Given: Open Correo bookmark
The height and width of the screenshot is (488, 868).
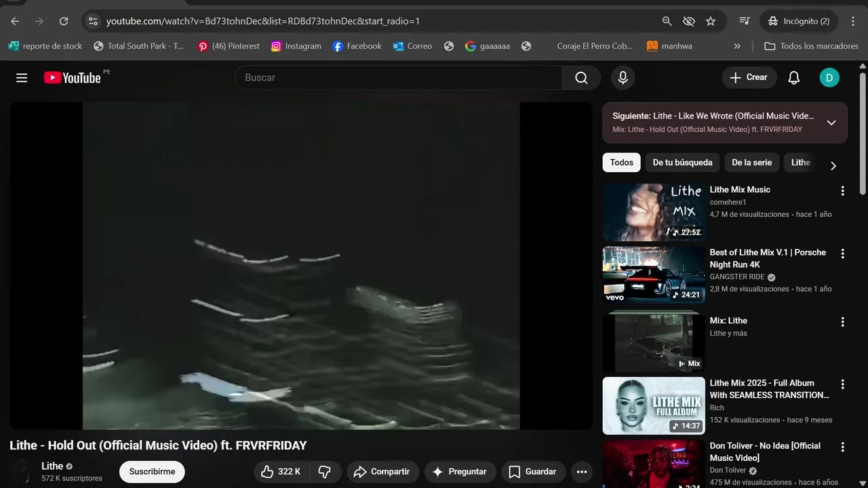Looking at the screenshot, I should [412, 46].
